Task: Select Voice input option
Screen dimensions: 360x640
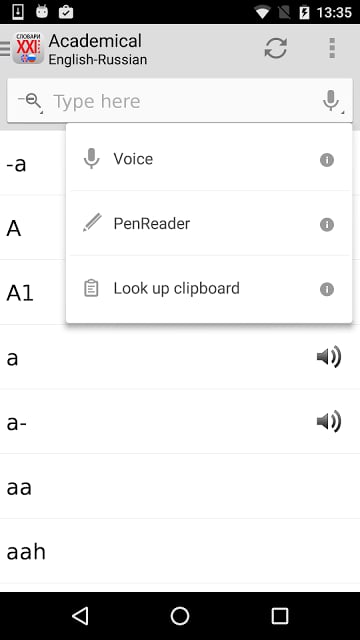Action: (209, 158)
